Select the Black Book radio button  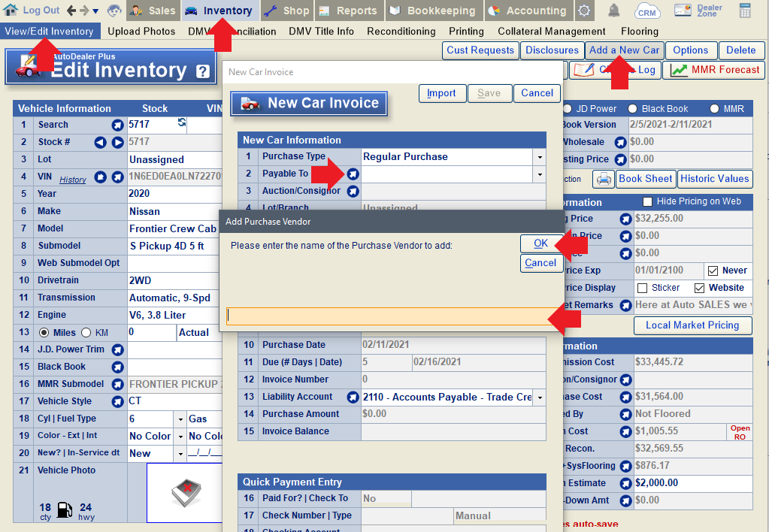[633, 109]
